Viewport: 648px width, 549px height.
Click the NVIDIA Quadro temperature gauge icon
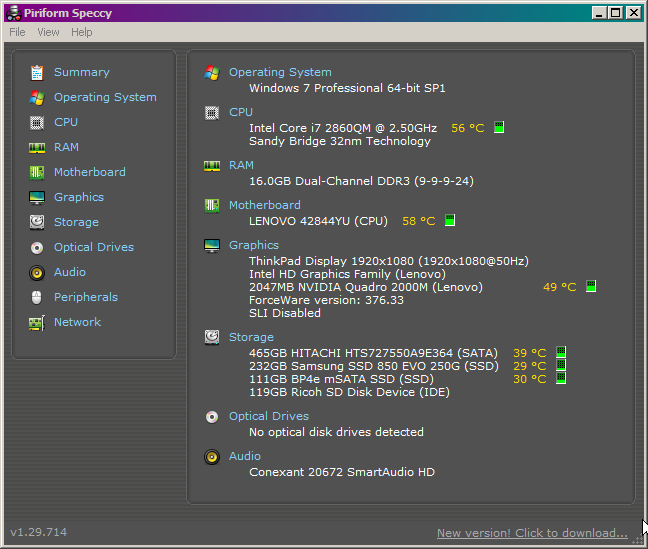point(591,287)
